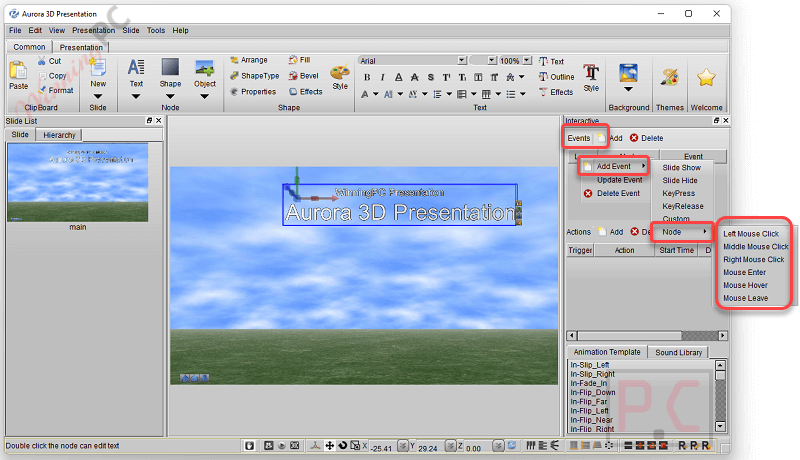Switch to the Sound Library tab

coord(679,352)
